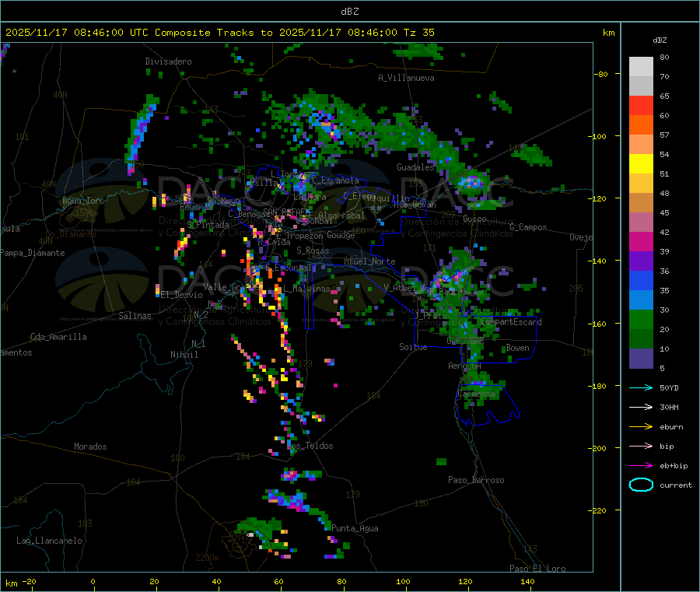The image size is (700, 592).
Task: Click the Pampa_Diamante label
Action: click(33, 253)
